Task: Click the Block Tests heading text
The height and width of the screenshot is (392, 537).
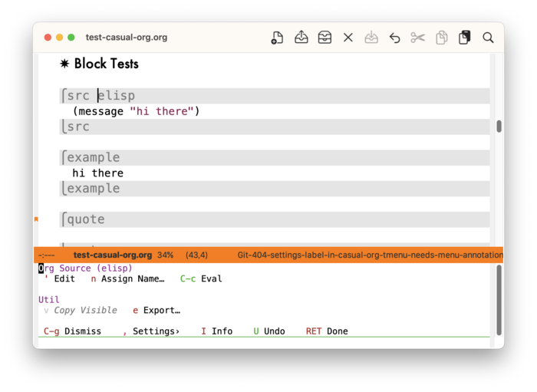Action: [107, 64]
